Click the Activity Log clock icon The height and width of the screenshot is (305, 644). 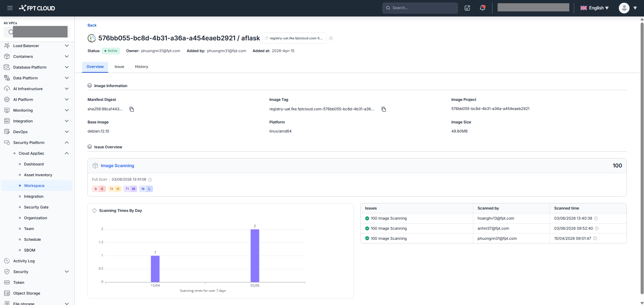7,261
